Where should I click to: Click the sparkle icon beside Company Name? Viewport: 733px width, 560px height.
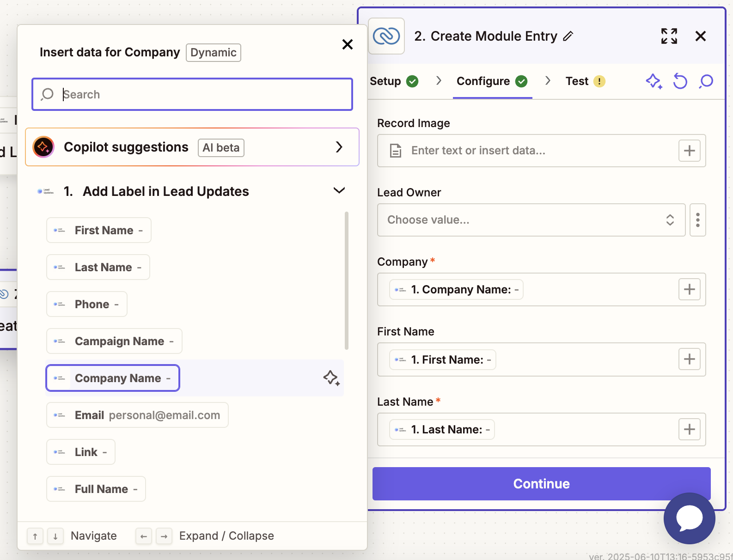[x=331, y=378]
